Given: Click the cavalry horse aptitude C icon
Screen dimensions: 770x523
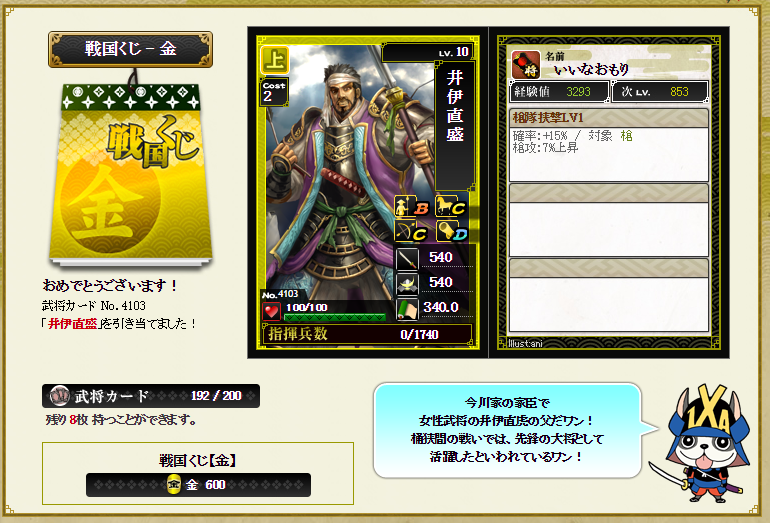Looking at the screenshot, I should [450, 206].
